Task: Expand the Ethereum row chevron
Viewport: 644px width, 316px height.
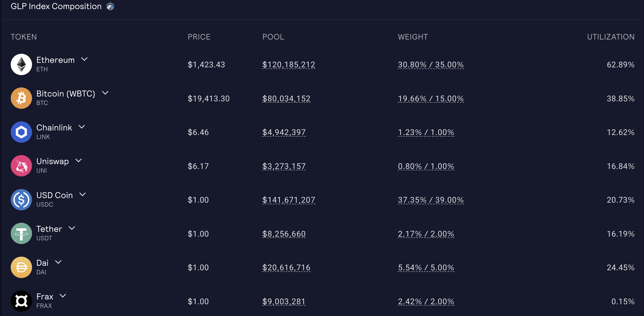Action: point(85,59)
